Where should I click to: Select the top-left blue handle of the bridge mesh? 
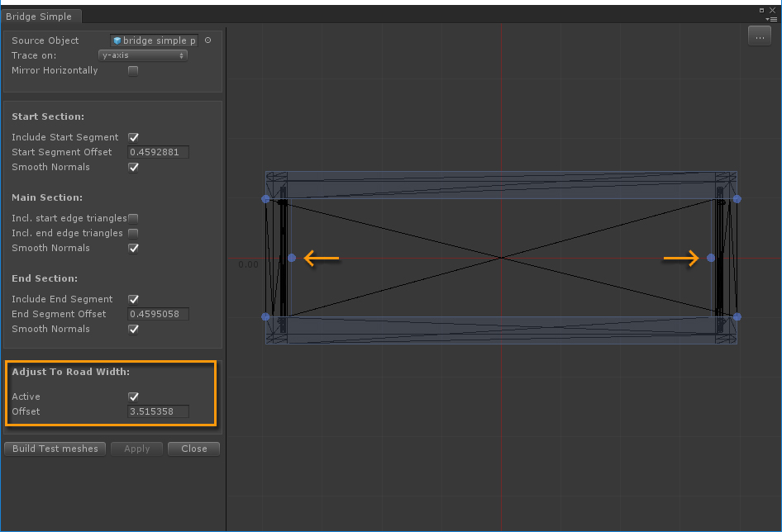coord(265,199)
